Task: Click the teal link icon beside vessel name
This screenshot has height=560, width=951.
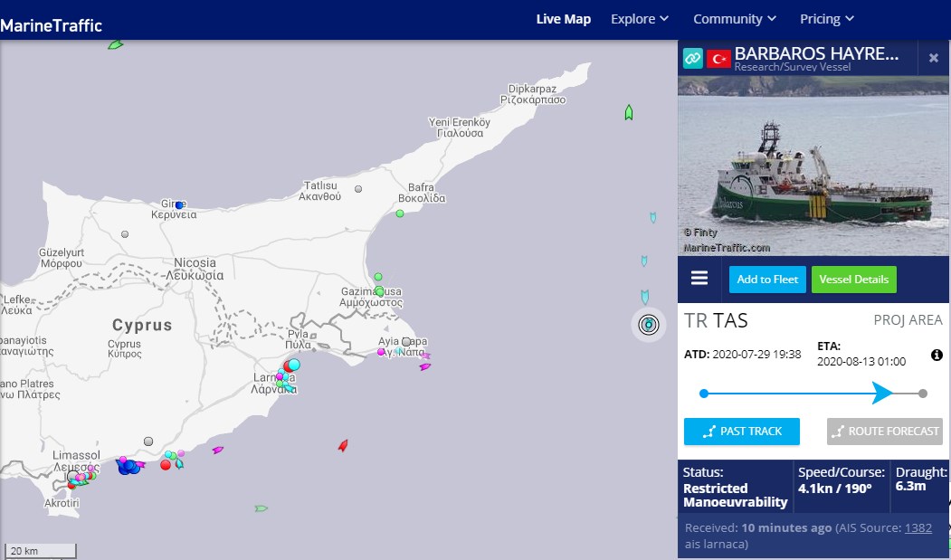Action: point(692,58)
